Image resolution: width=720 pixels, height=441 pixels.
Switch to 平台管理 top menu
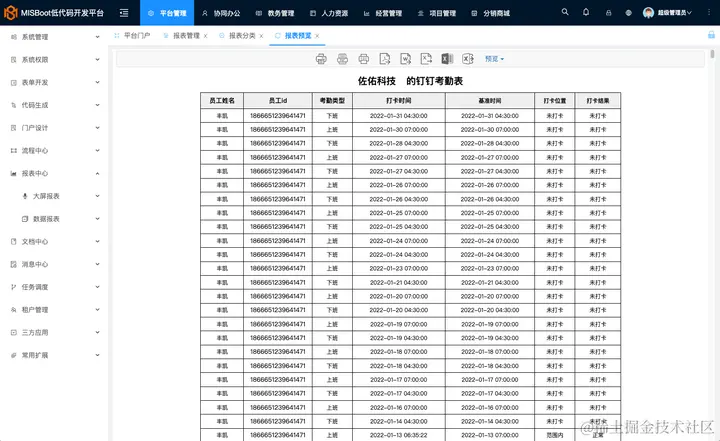coord(167,13)
